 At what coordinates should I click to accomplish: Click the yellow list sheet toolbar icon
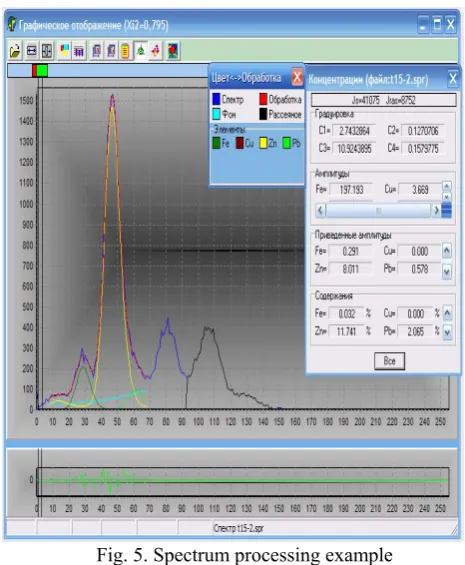(x=125, y=50)
